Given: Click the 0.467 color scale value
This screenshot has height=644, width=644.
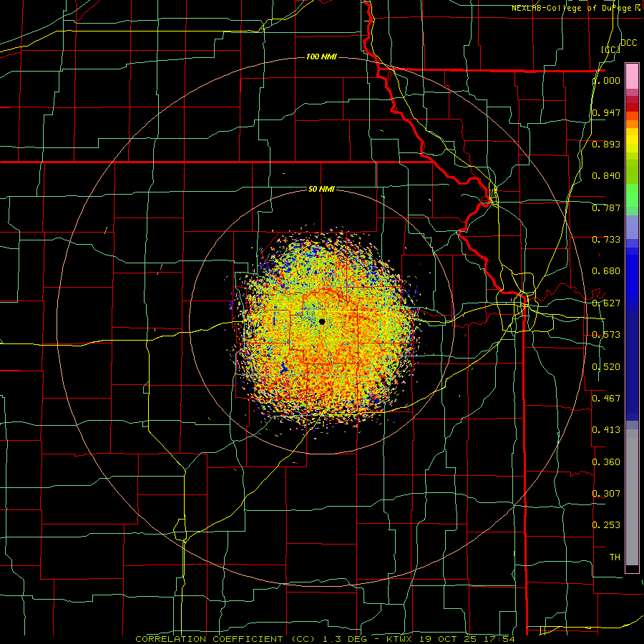Looking at the screenshot, I should click(x=606, y=399).
